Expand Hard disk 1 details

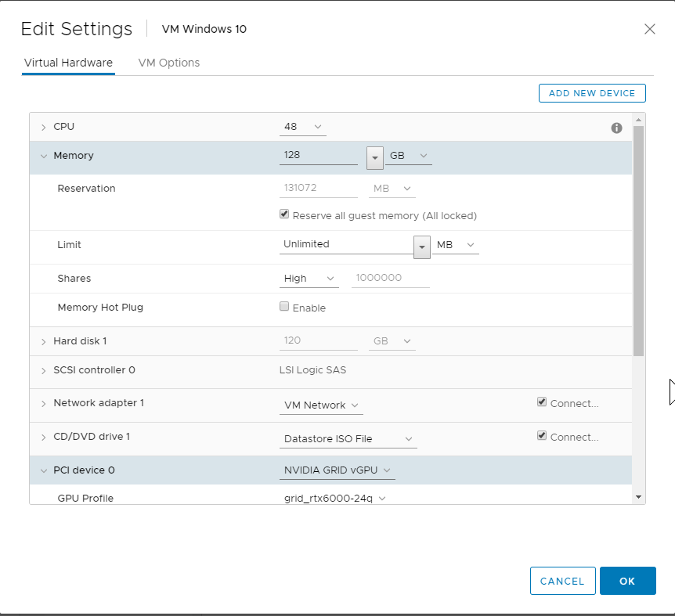coord(44,341)
